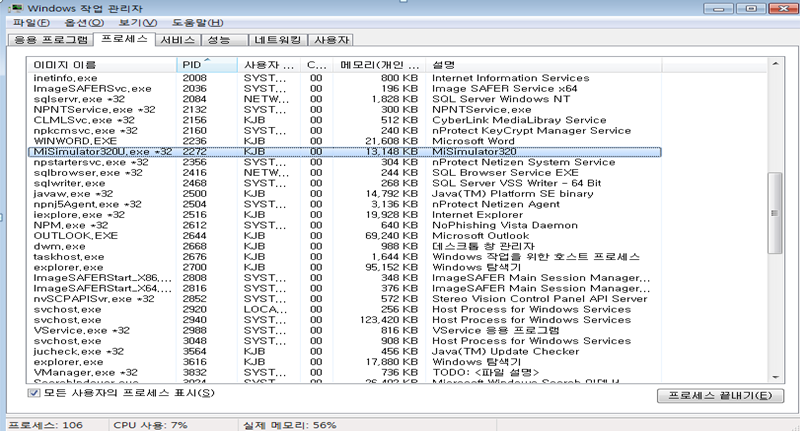This screenshot has height=431, width=800.
Task: Toggle 모든 사용자의 프로세스 표시 checkbox
Action: (35, 393)
